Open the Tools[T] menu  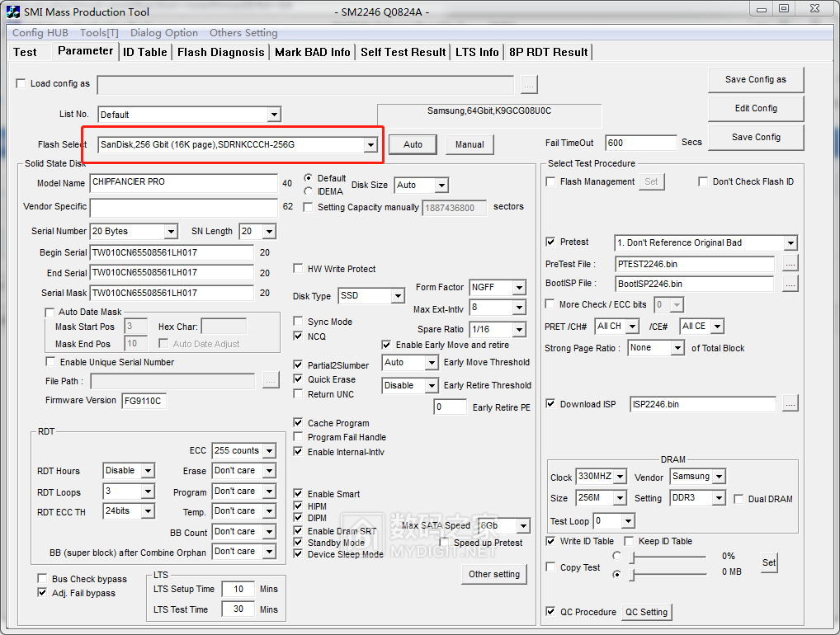coord(99,33)
